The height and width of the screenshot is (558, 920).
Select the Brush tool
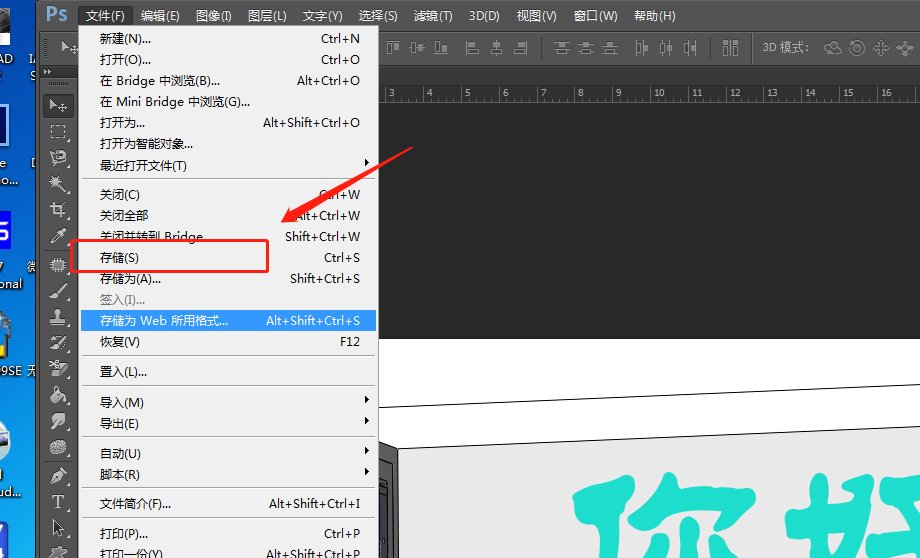coord(58,291)
